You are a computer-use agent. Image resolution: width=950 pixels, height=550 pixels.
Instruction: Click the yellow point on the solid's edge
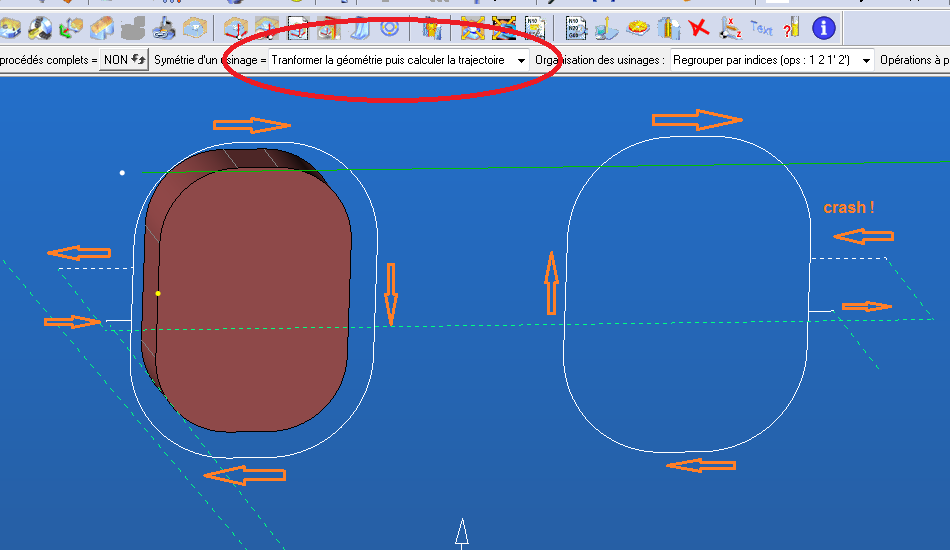[x=158, y=294]
